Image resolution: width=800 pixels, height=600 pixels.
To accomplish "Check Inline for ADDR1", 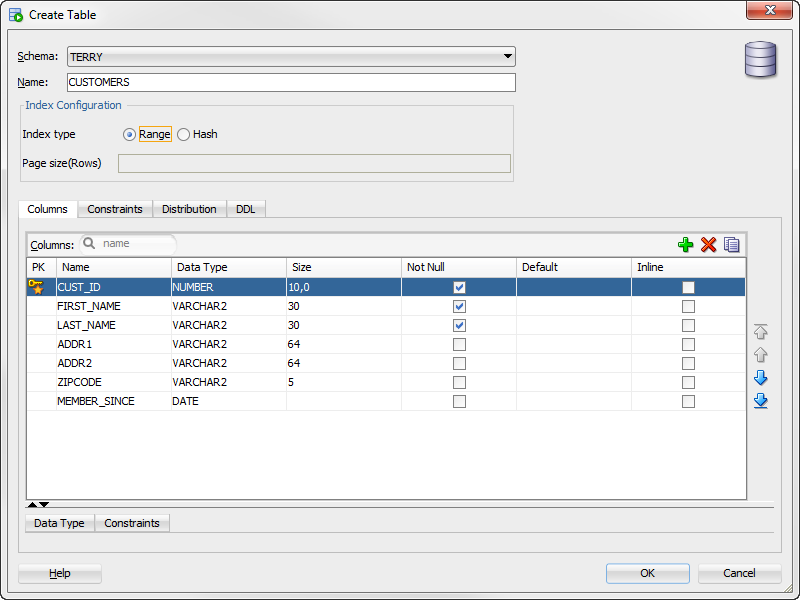I will [688, 344].
